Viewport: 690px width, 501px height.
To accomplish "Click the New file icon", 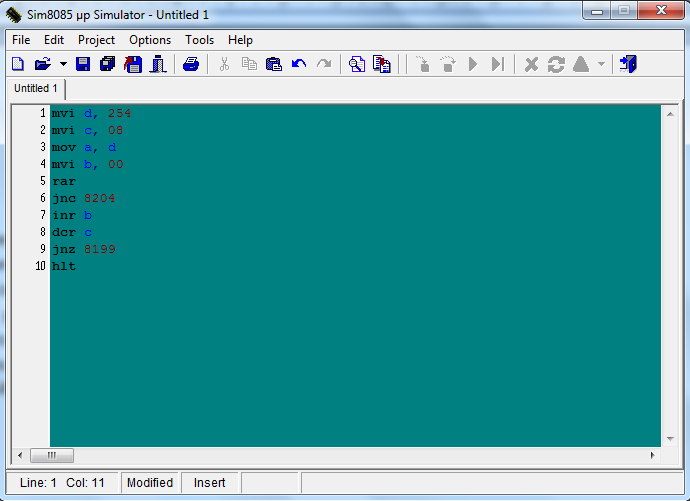I will (x=18, y=64).
